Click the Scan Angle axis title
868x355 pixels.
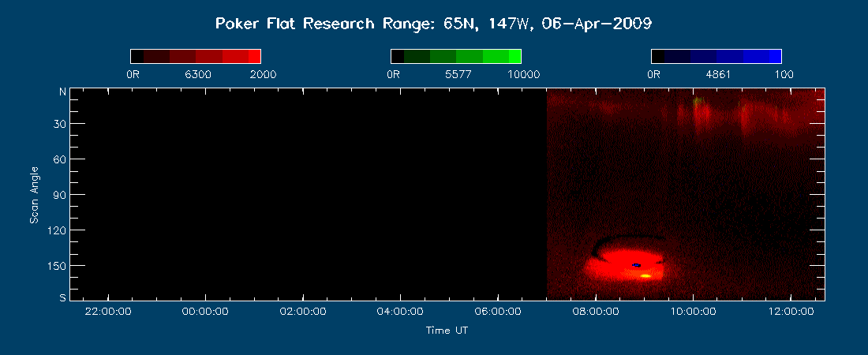point(34,194)
